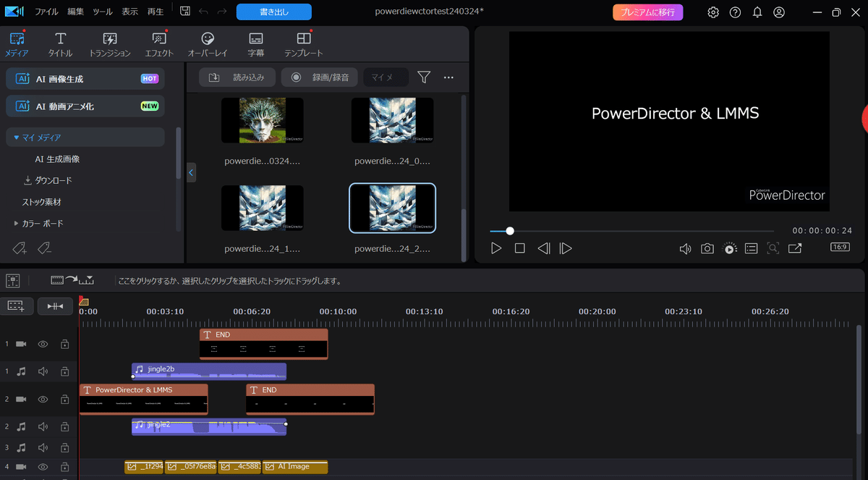
Task: Take snapshot with the camera icon
Action: (707, 248)
